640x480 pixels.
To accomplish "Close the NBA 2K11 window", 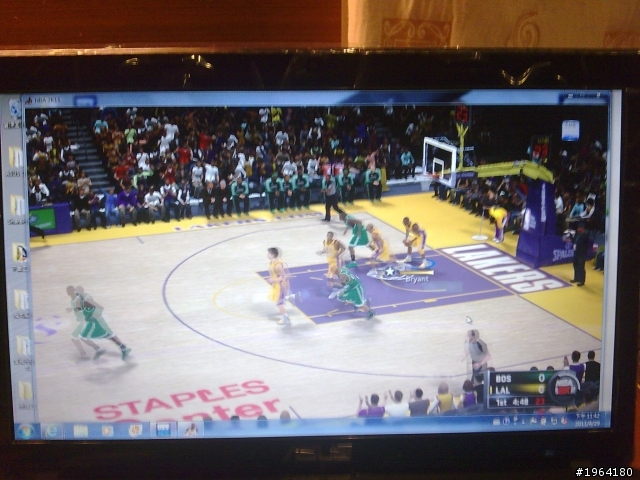I will [x=599, y=96].
